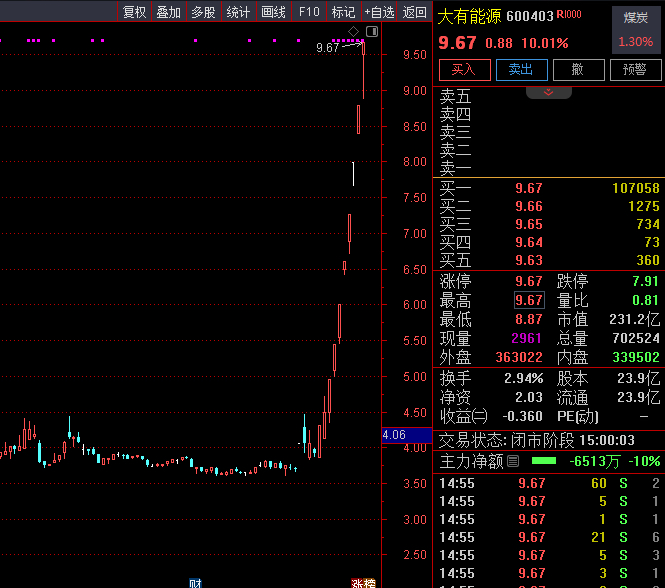
Task: Open the 煤炭 sector box
Action: click(635, 30)
